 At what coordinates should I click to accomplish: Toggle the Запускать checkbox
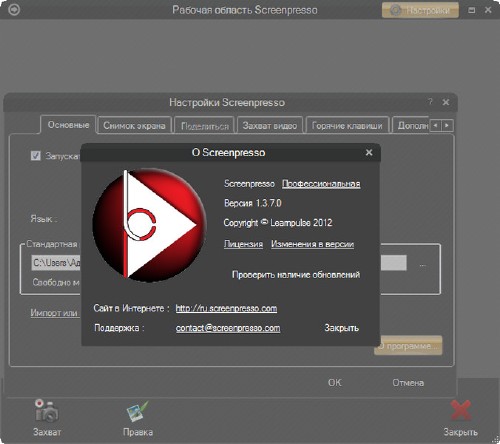pos(35,156)
